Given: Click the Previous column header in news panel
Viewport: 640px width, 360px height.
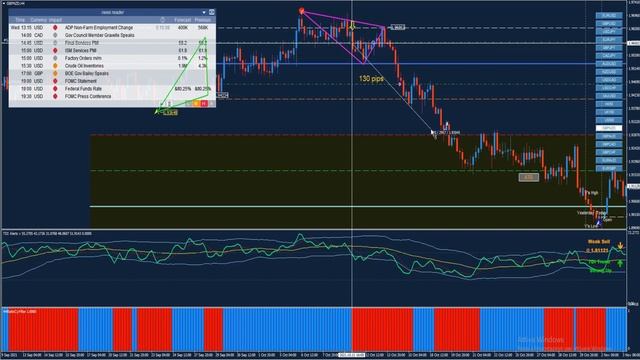Looking at the screenshot, I should tap(202, 20).
